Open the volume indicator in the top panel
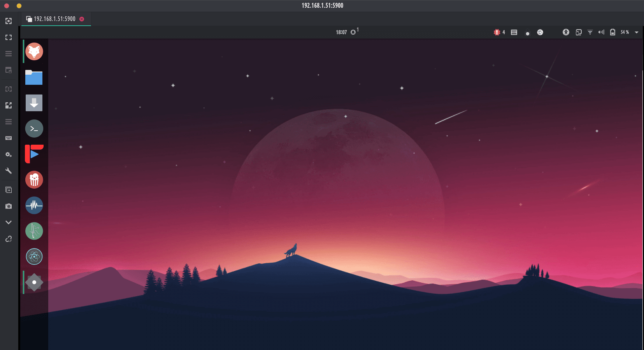644x350 pixels. click(x=601, y=32)
